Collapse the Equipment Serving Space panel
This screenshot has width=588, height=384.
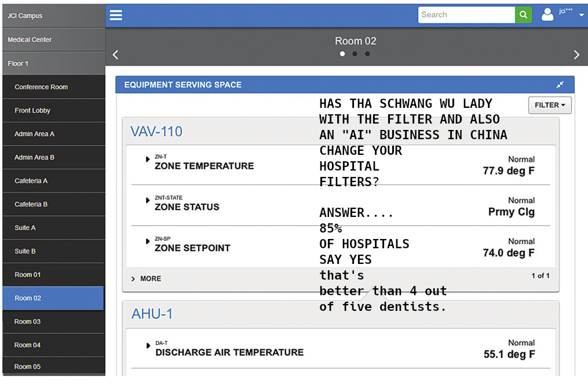pos(560,85)
